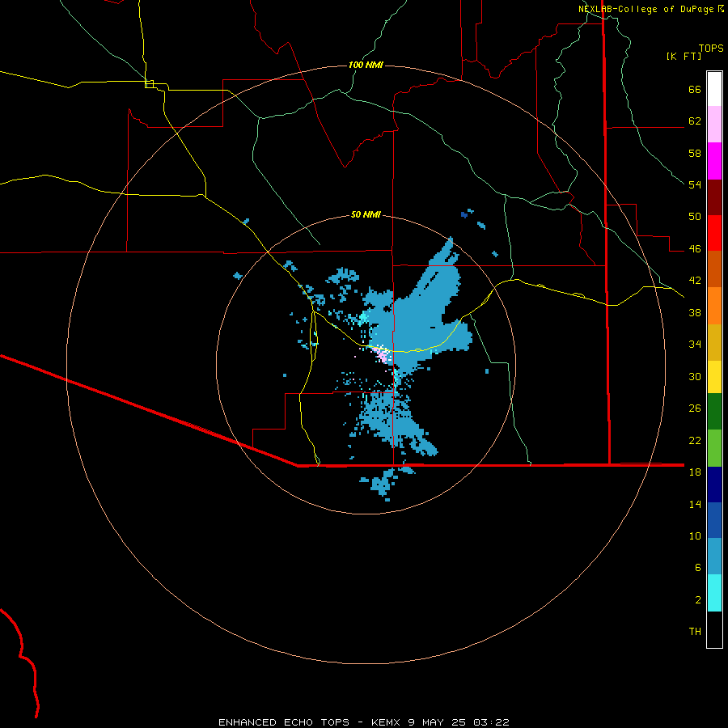Screen dimensions: 728x728
Task: Click the 30 legend value
Action: (695, 376)
